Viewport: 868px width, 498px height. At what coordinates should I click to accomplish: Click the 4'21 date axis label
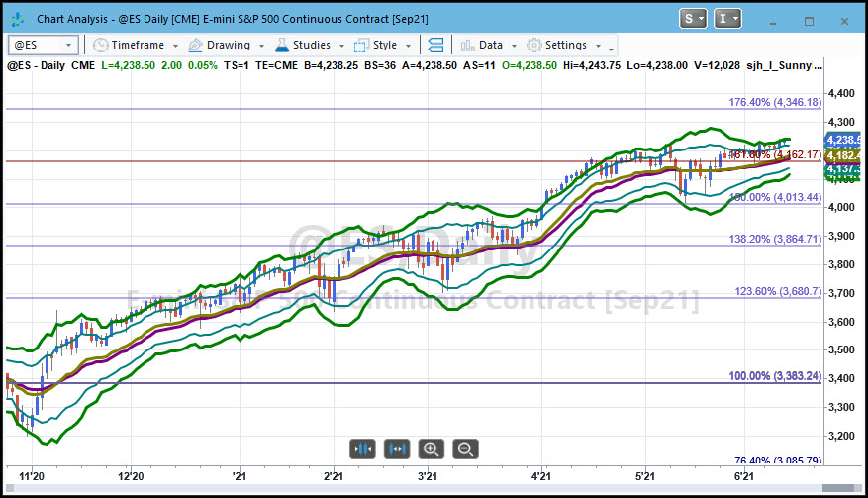click(540, 476)
